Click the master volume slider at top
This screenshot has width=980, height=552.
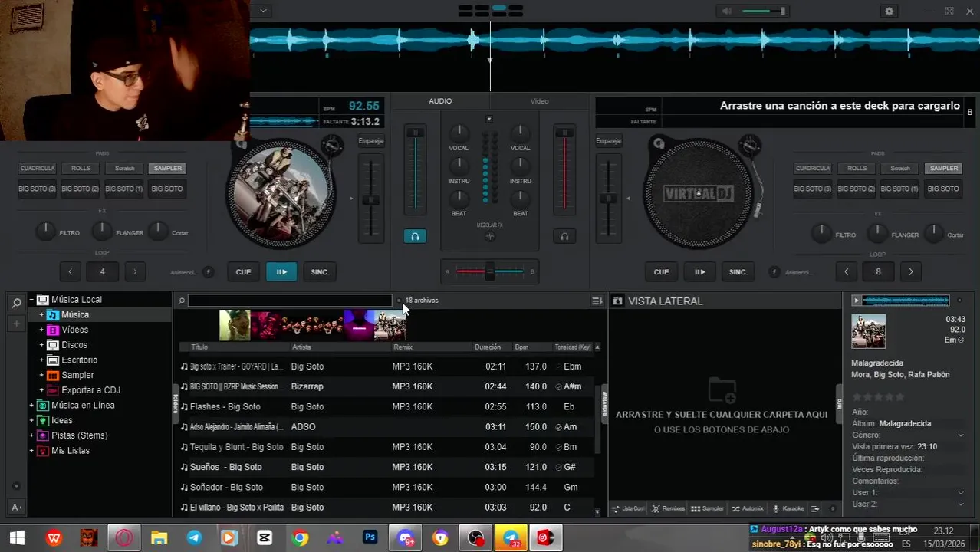point(763,11)
